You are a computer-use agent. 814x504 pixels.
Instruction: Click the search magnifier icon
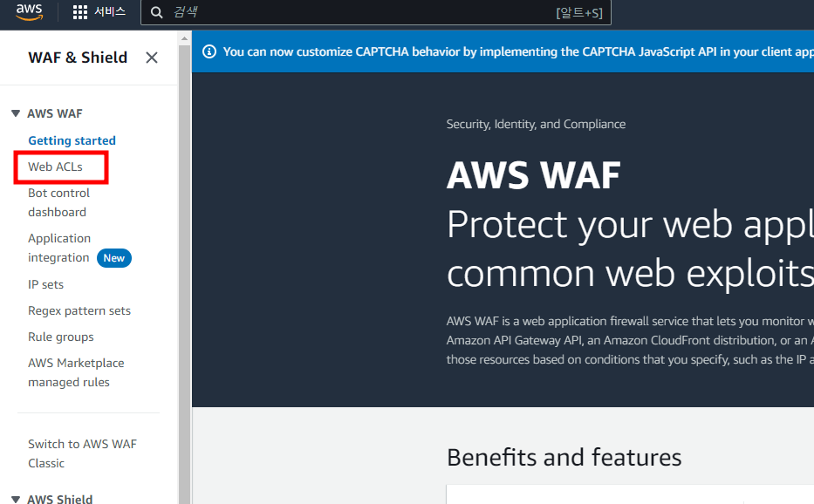click(156, 12)
